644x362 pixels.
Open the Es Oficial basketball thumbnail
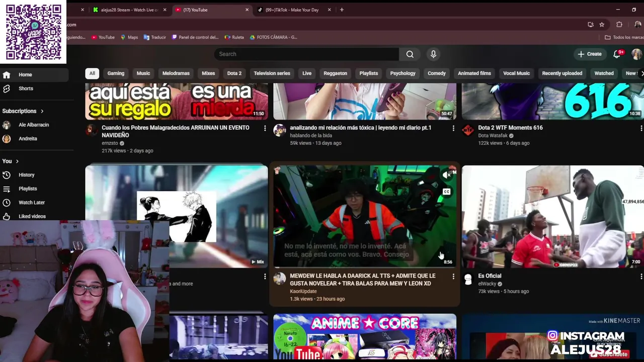click(552, 216)
